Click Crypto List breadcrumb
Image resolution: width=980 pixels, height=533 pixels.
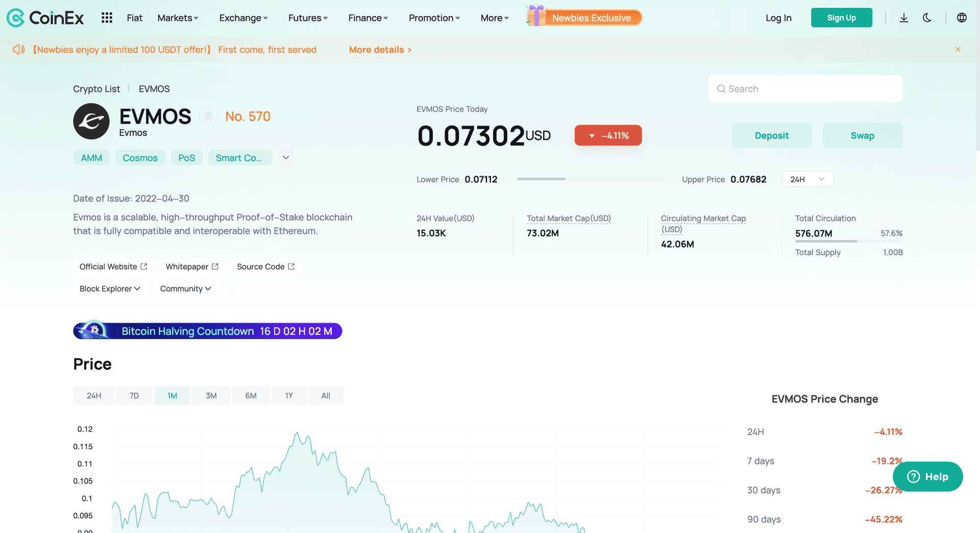click(96, 89)
